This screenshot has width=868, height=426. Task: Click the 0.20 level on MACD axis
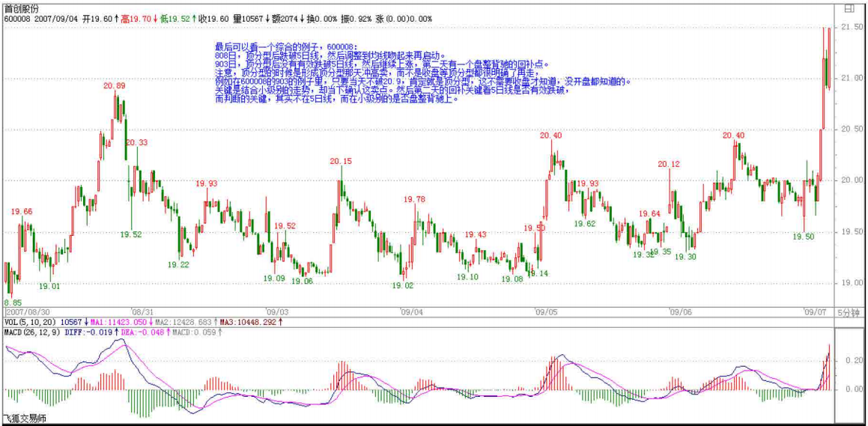(x=852, y=360)
